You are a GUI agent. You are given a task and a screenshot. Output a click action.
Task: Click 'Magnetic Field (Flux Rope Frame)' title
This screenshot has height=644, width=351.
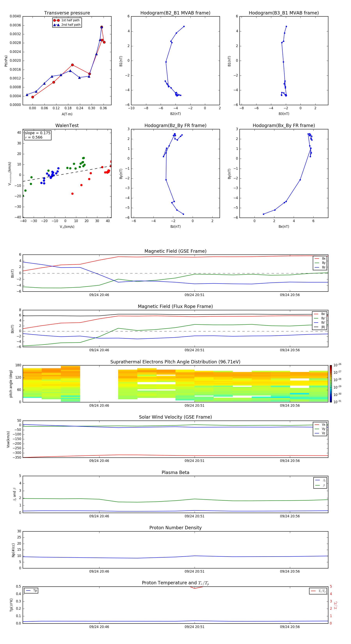175,307
